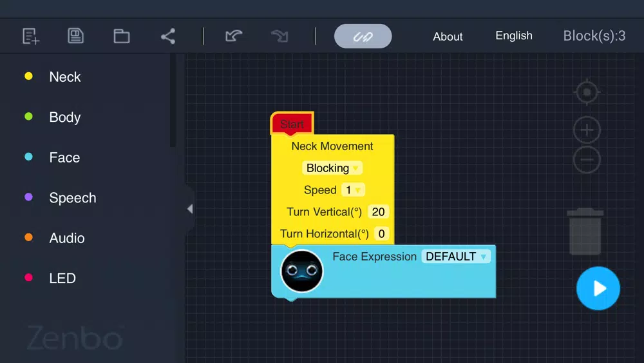Edit the Turn Vertical value 20
Screen dimensions: 644x363
click(x=378, y=211)
